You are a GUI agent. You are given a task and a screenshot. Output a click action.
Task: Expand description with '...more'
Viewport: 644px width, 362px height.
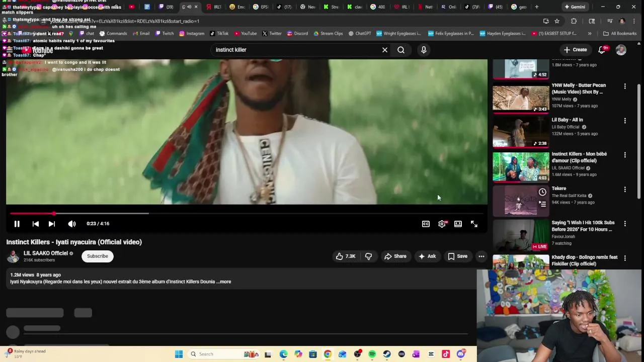pos(224,282)
